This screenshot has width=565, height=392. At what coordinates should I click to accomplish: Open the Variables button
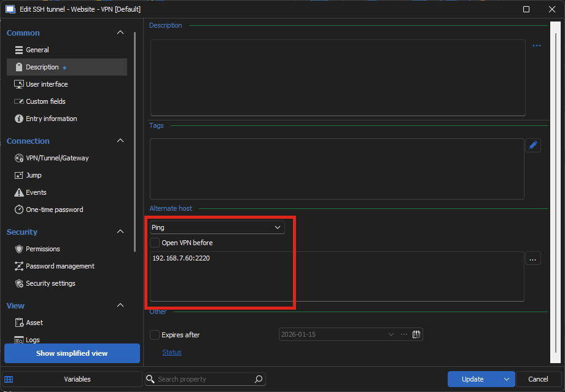click(x=77, y=379)
